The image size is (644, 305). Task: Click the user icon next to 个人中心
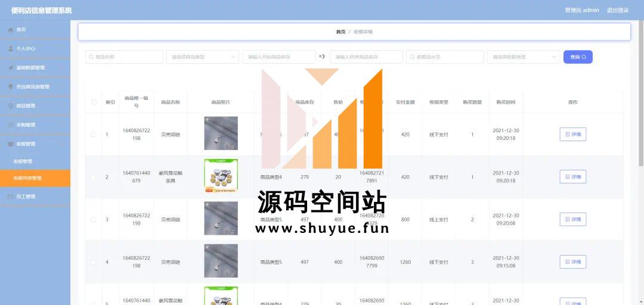point(11,48)
